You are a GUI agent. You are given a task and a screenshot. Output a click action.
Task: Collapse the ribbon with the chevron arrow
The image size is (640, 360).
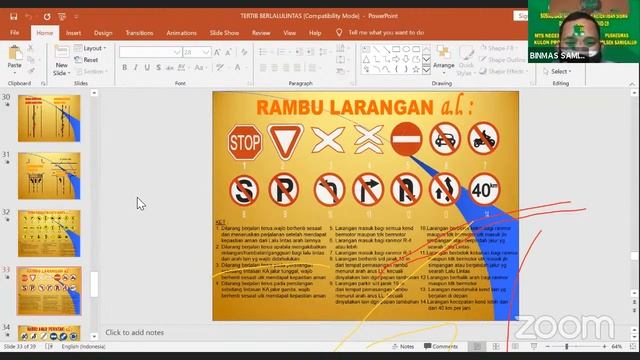tap(632, 84)
